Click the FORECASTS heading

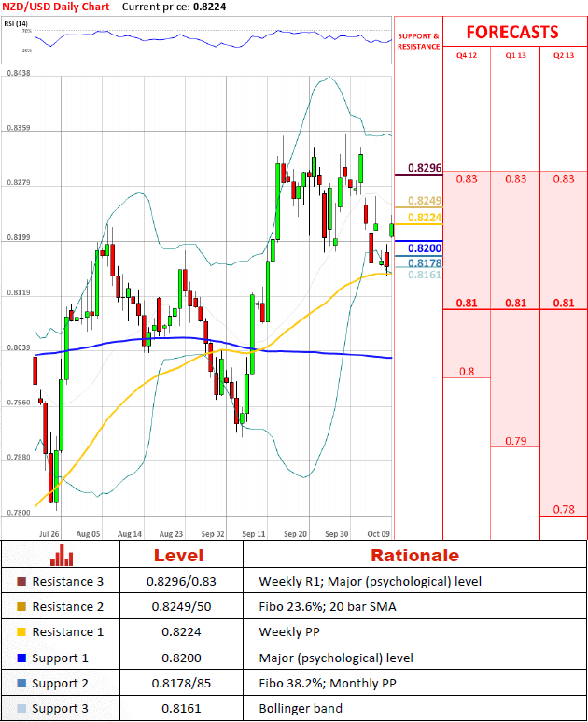tap(512, 32)
